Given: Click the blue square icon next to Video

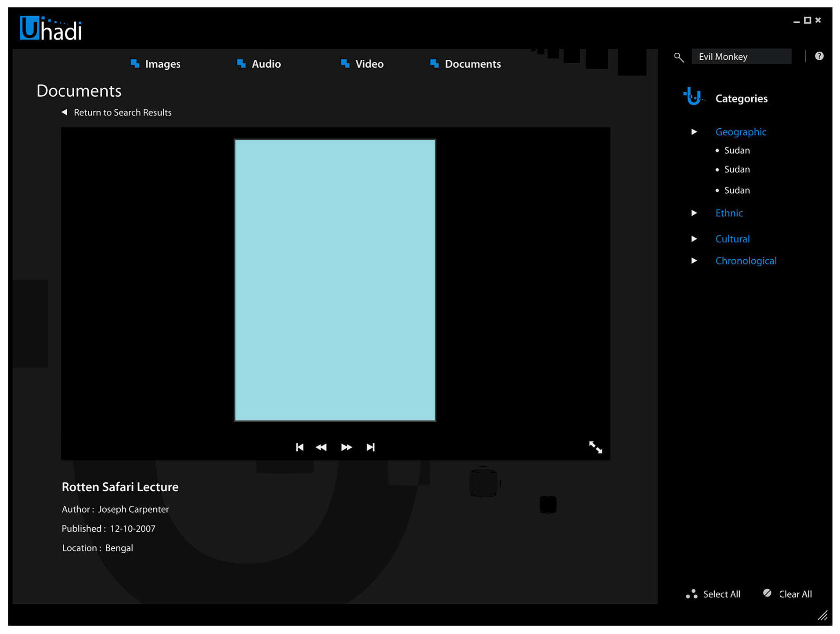Looking at the screenshot, I should [345, 64].
